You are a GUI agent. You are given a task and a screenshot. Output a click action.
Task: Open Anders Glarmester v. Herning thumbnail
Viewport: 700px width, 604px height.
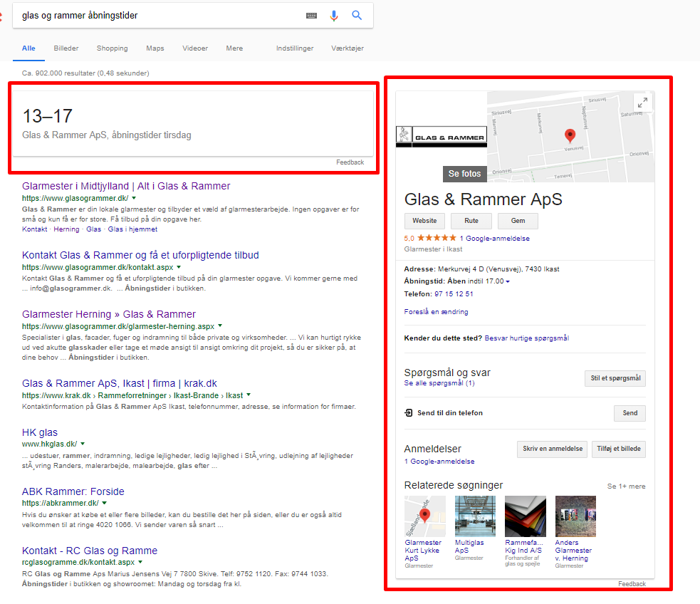(575, 516)
